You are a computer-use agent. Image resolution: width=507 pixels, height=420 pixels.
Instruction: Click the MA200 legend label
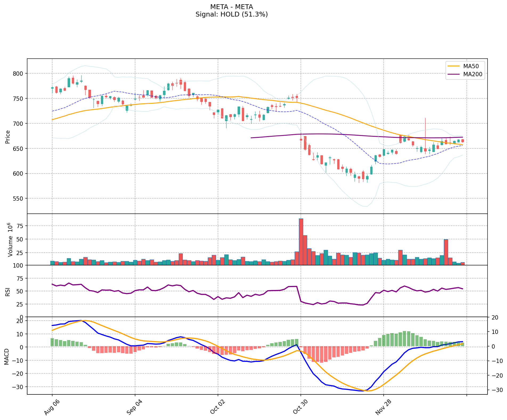click(473, 74)
